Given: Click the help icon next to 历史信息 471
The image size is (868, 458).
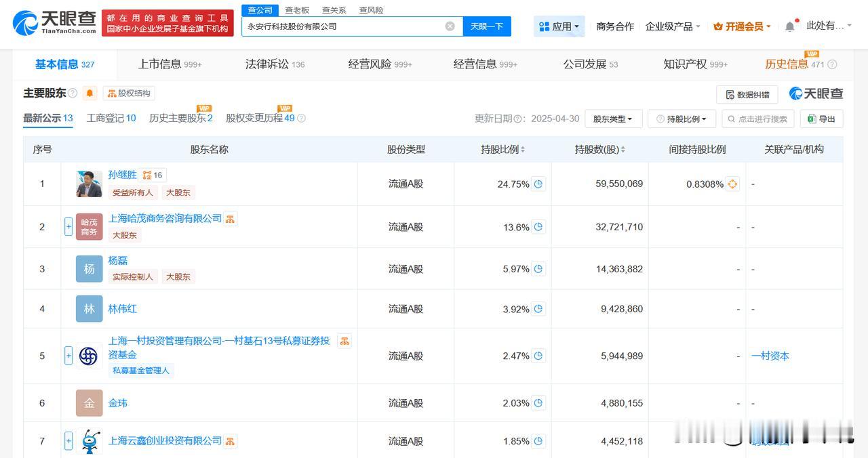Looking at the screenshot, I should point(832,64).
